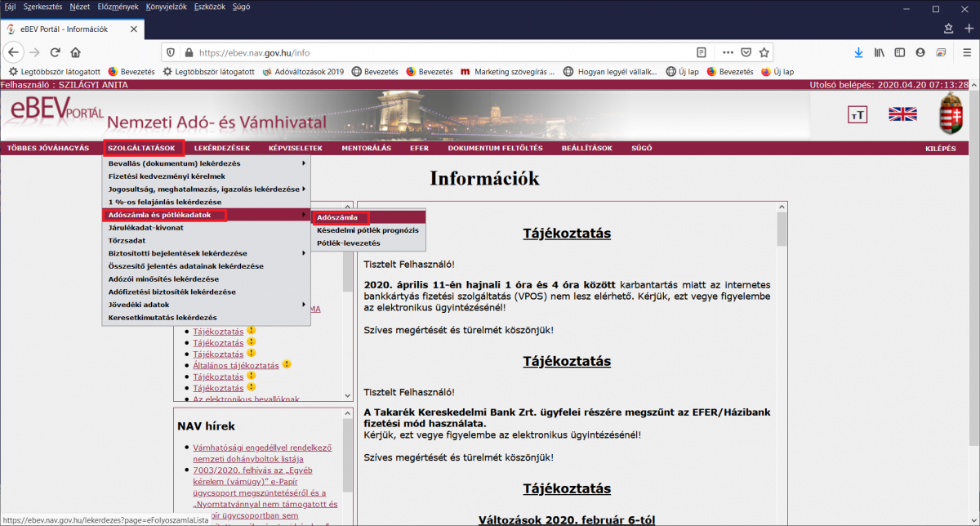Select Törzsadat menu entry
Viewport: 980px width, 526px height.
click(206, 241)
